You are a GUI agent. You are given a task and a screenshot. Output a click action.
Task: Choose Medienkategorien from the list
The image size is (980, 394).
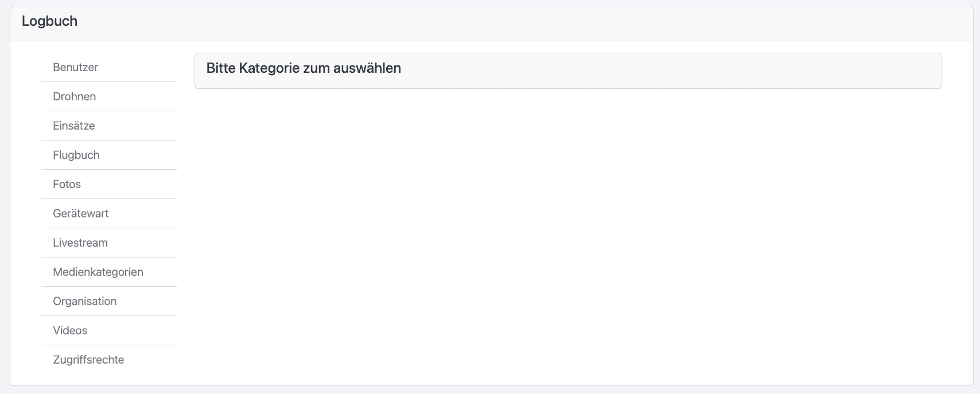click(98, 272)
